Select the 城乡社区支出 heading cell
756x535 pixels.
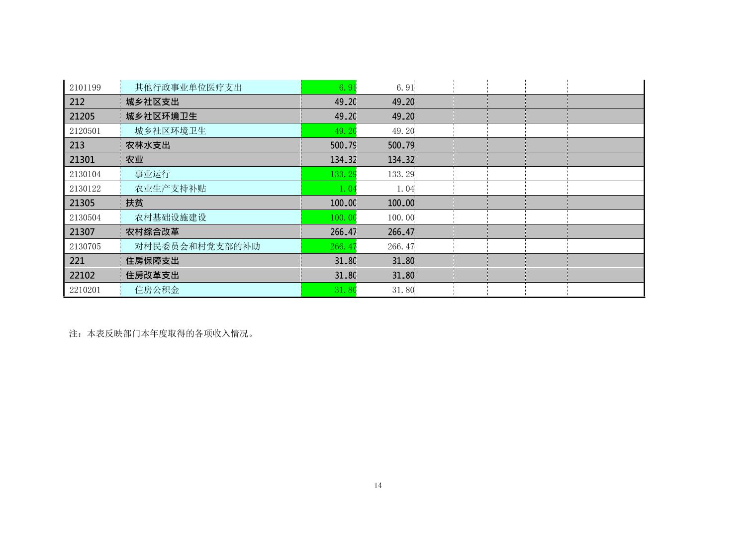coord(210,102)
